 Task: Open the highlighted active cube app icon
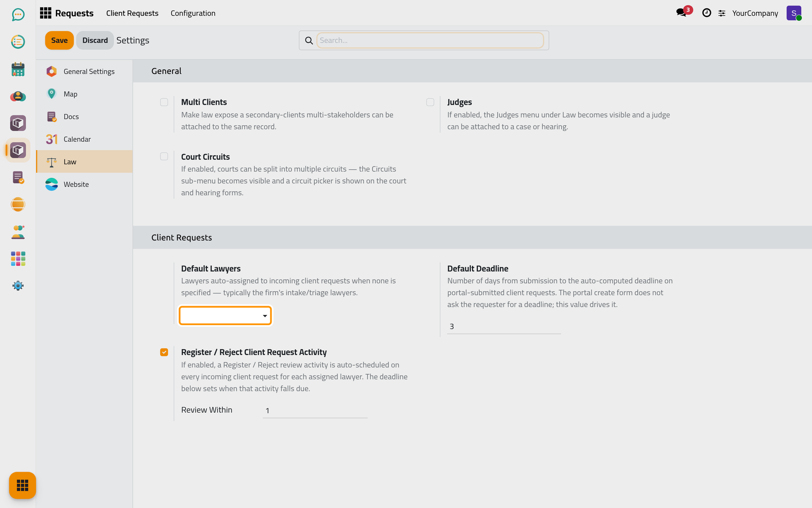click(x=18, y=150)
